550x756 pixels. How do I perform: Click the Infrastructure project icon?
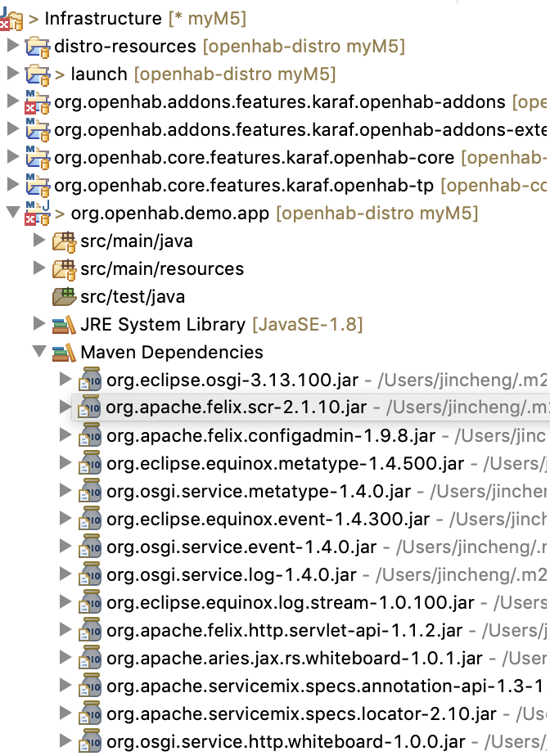pyautogui.click(x=11, y=20)
